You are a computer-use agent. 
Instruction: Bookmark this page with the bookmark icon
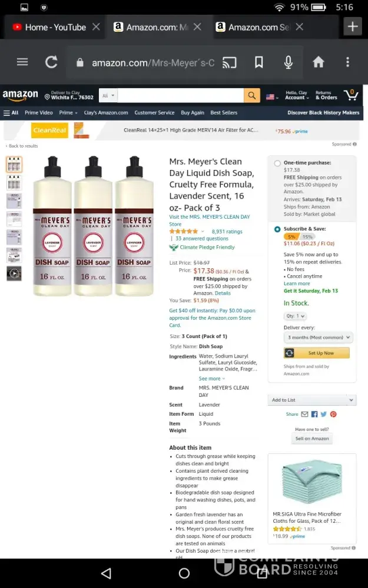tap(258, 62)
